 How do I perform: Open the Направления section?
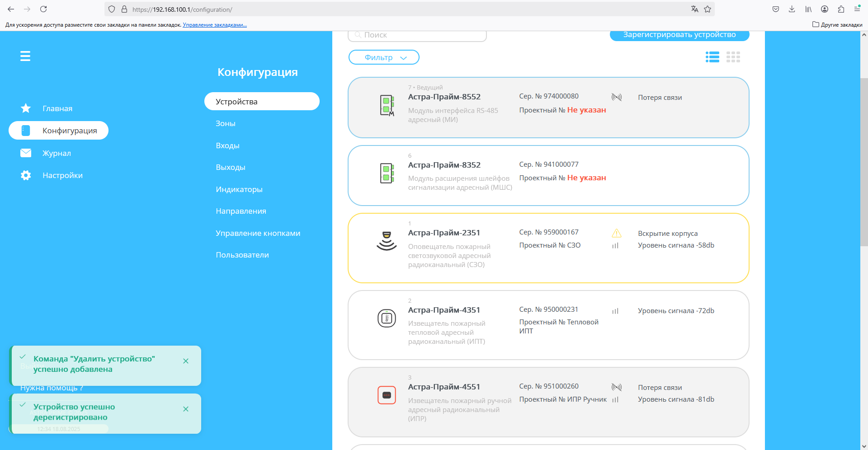pyautogui.click(x=241, y=211)
